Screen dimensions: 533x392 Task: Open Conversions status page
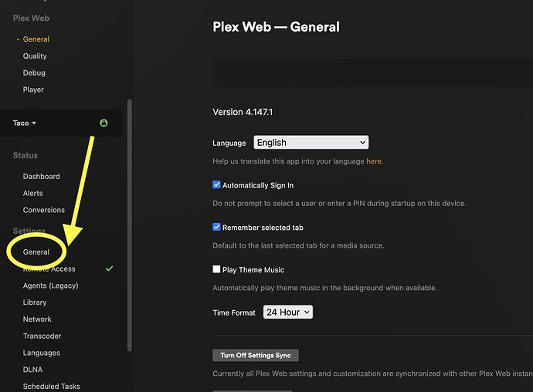point(44,211)
